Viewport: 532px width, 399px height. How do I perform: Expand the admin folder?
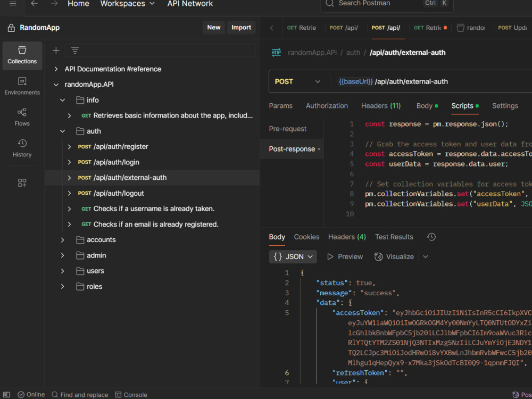coord(62,255)
